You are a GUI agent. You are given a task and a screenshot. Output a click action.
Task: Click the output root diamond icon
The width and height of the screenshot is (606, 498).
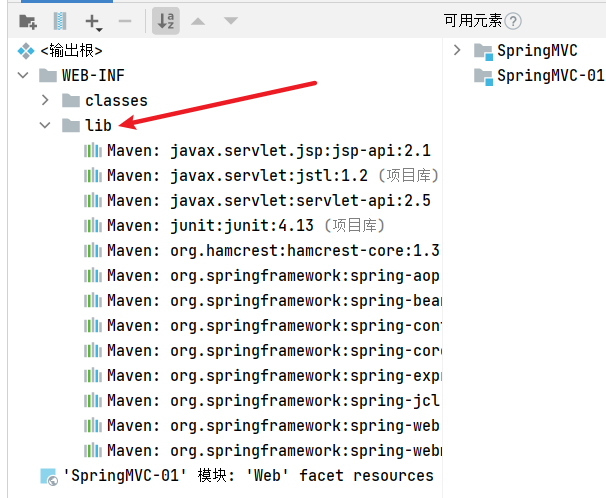(x=26, y=51)
